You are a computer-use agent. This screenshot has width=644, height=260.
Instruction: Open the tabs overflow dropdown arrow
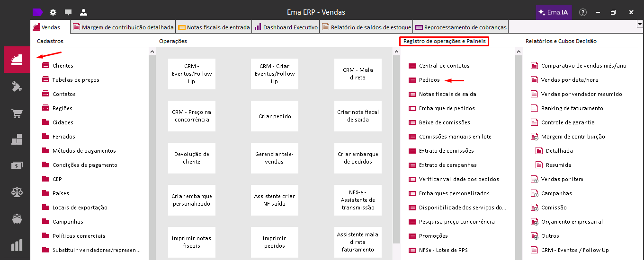(x=640, y=24)
